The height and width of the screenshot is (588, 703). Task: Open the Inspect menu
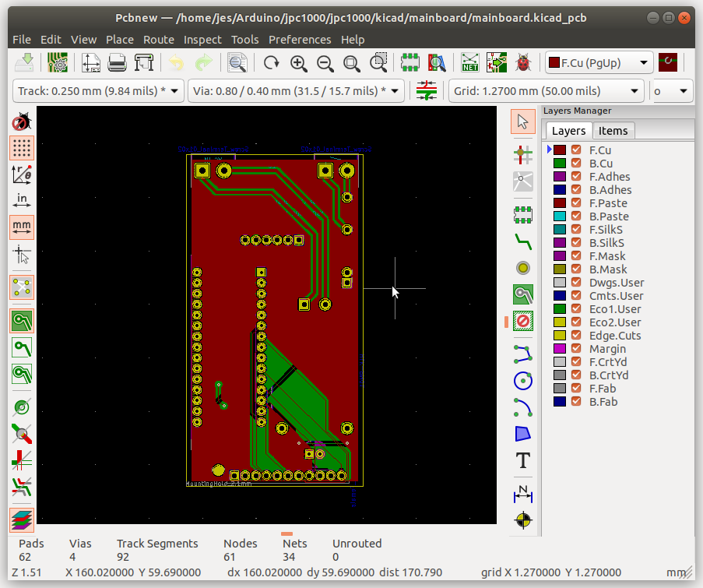202,39
